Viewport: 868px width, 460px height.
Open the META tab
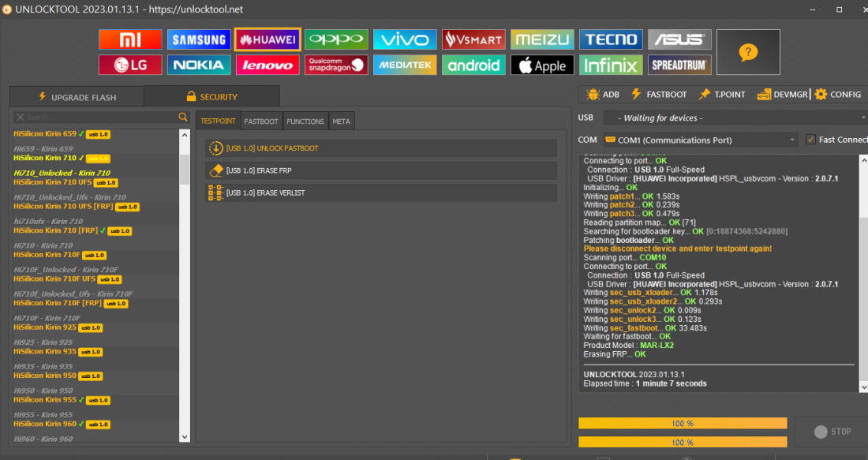coord(341,122)
